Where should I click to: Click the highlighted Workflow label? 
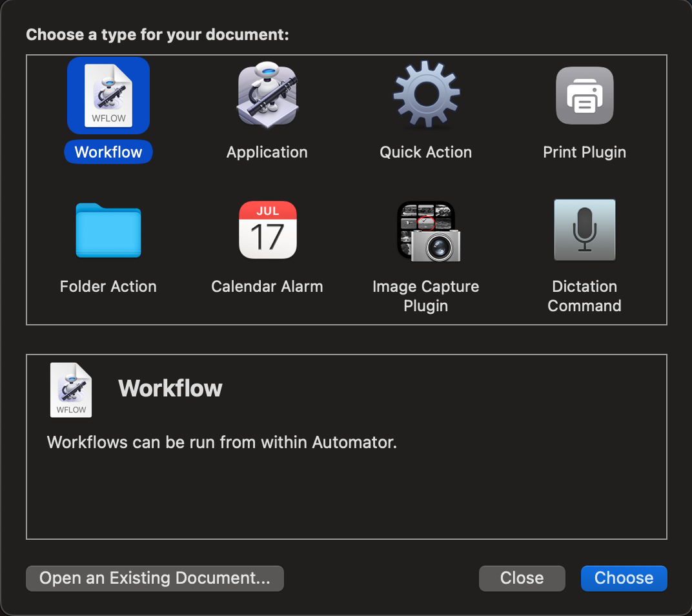click(x=108, y=152)
